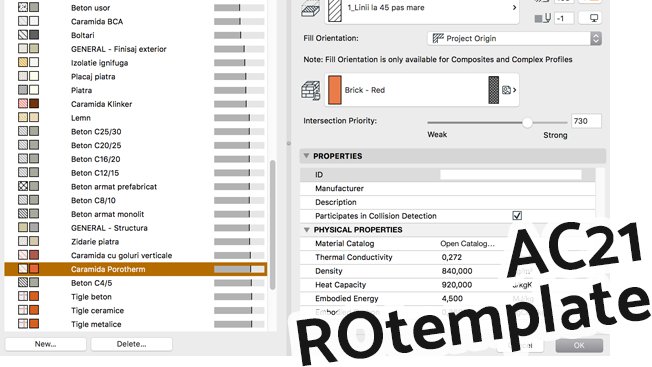The image size is (652, 367).
Task: Click the cut fill hatch icon beside 1_Linii la 45
Action: click(x=310, y=9)
